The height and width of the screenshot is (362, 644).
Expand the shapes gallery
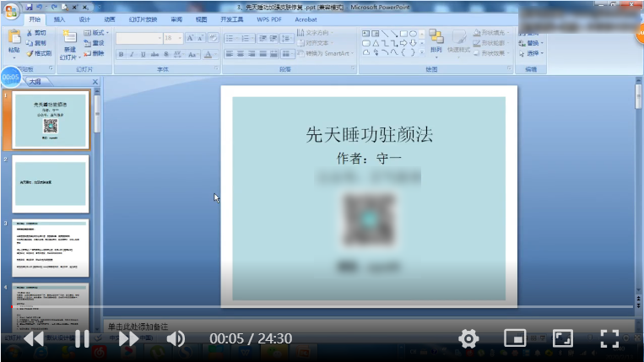421,52
